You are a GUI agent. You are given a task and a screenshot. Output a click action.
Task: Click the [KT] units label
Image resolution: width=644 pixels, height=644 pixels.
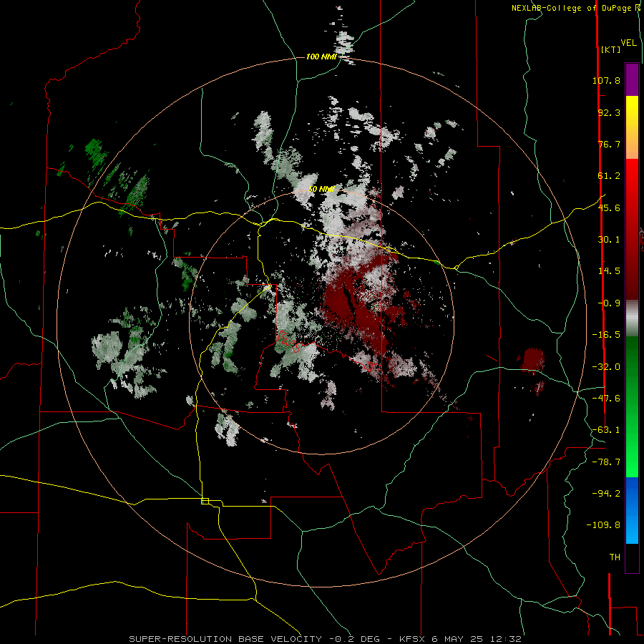click(611, 50)
